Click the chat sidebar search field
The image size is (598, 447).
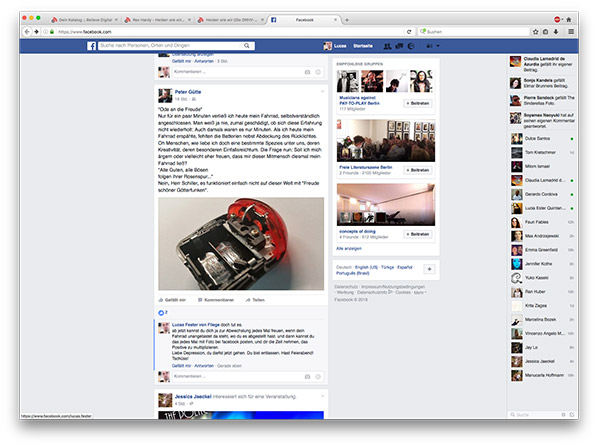click(x=534, y=415)
